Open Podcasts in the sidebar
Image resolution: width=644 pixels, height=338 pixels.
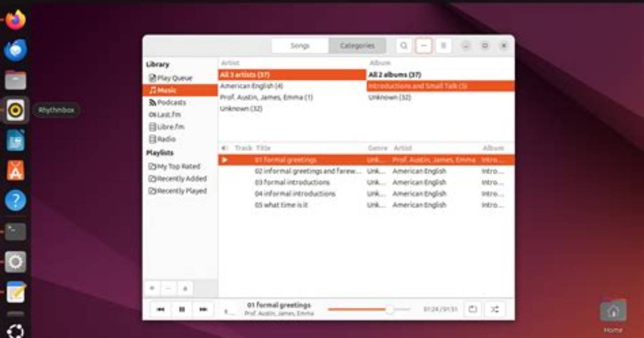tap(180, 102)
